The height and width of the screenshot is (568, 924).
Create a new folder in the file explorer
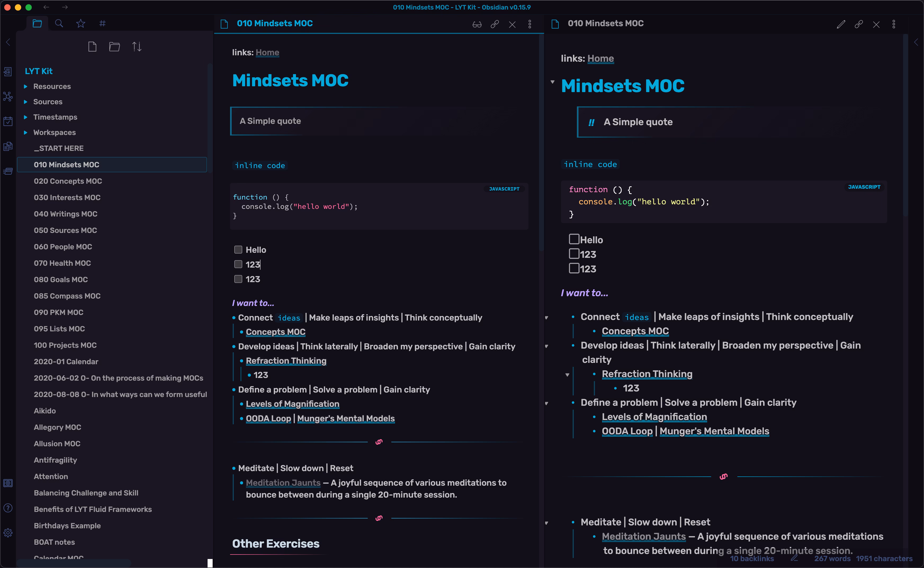tap(114, 46)
